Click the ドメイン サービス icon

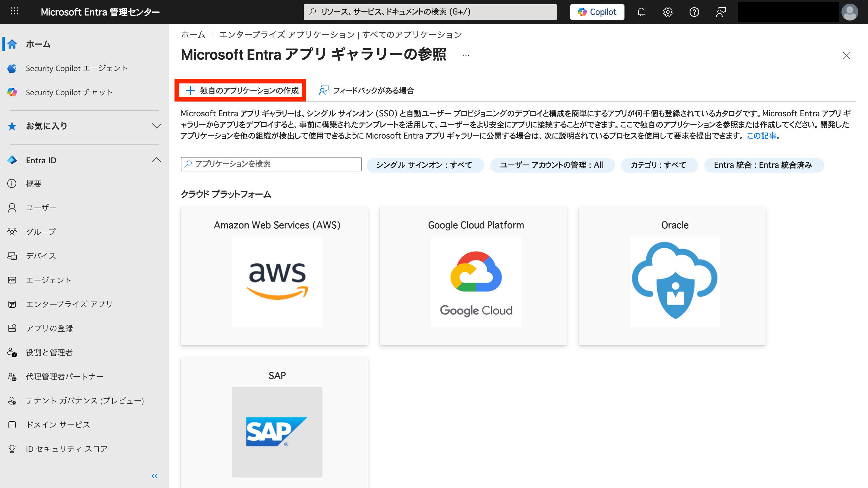[x=12, y=425]
